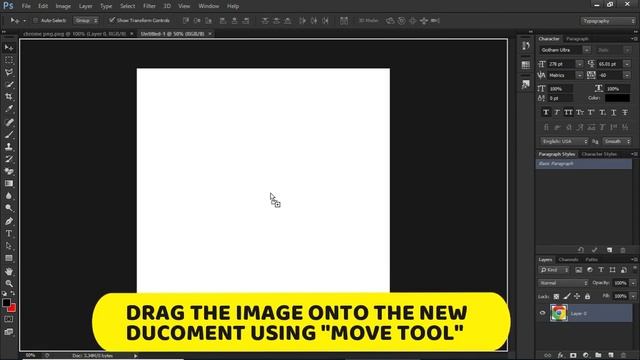Toggle Subscript text style
Viewport: 640px width, 360px height.
[x=602, y=112]
